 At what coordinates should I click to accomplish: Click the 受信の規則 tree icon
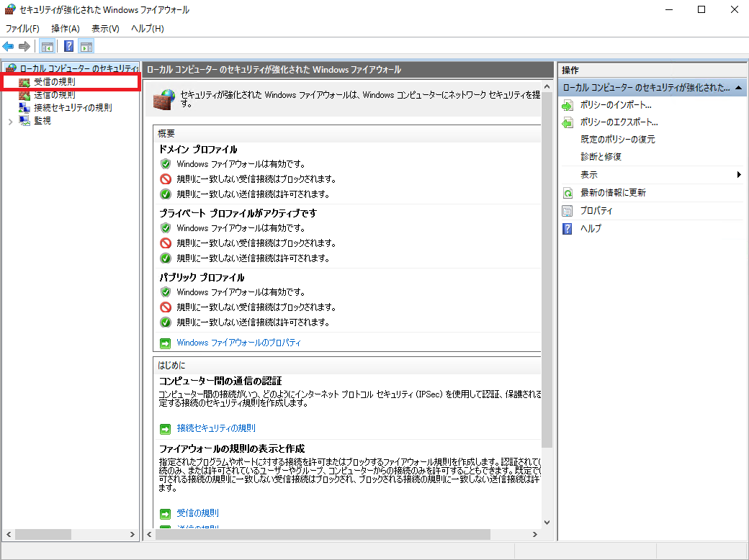point(24,82)
